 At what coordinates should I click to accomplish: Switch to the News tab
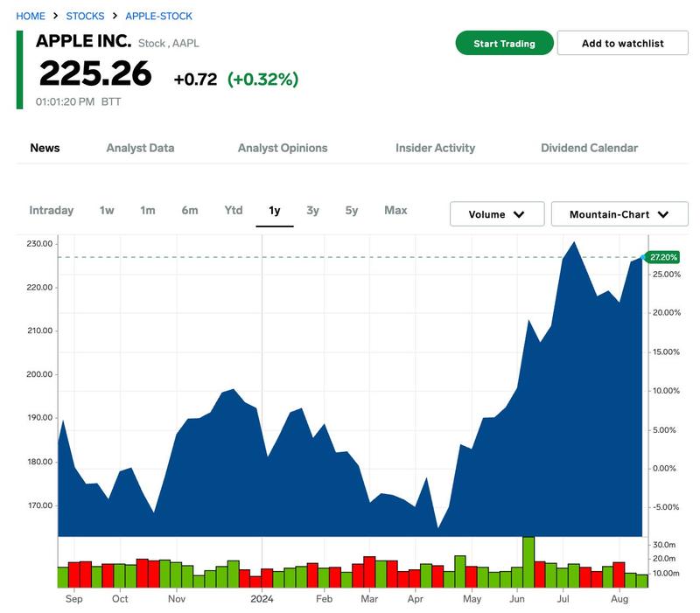[x=45, y=148]
